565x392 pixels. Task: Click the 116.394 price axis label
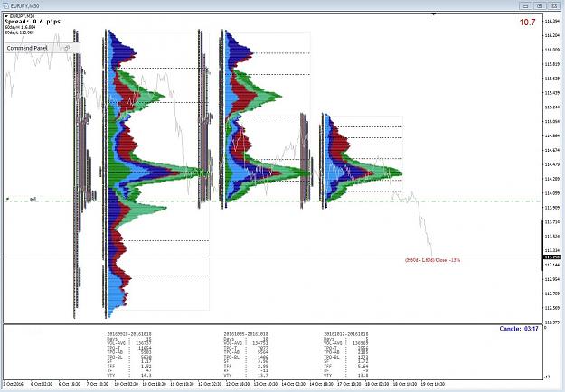[552, 21]
